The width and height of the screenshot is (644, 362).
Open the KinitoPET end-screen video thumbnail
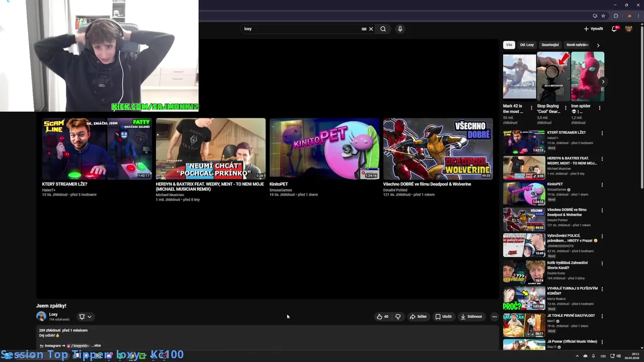pyautogui.click(x=325, y=149)
